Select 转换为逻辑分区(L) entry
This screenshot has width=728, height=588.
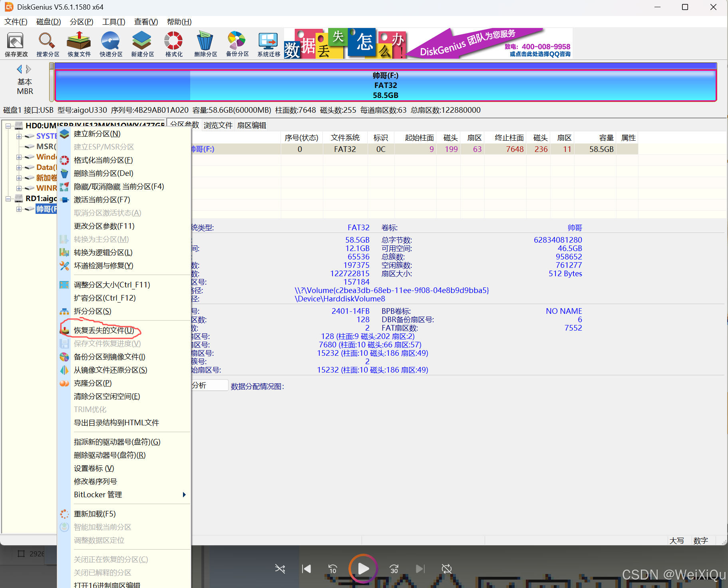coord(124,252)
